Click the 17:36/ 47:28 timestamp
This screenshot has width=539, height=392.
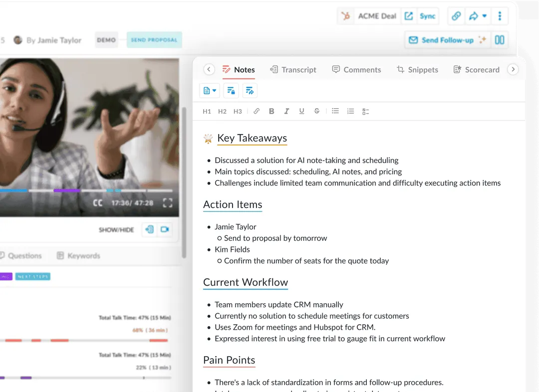click(x=132, y=202)
